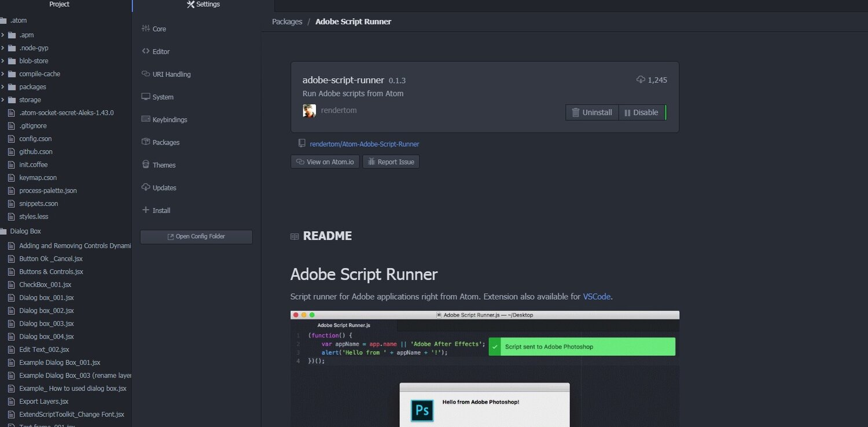Click the Packages box icon in Settings
This screenshot has width=868, height=427.
click(x=146, y=142)
